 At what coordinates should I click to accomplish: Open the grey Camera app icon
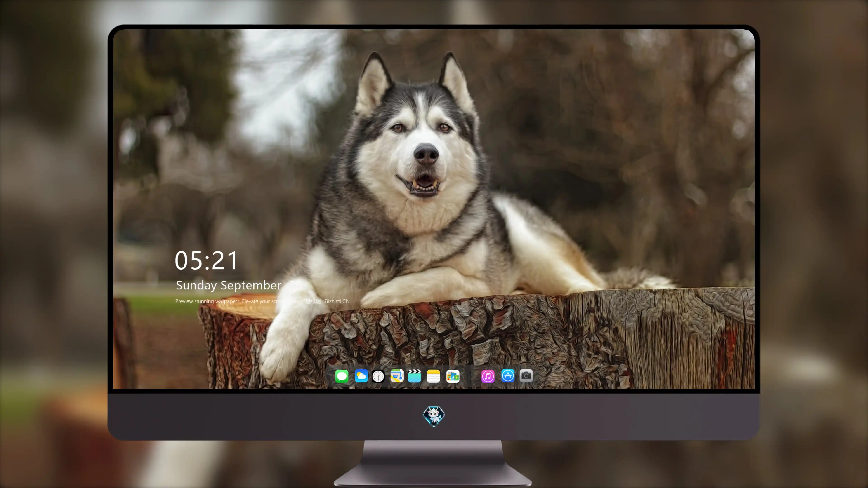(526, 375)
